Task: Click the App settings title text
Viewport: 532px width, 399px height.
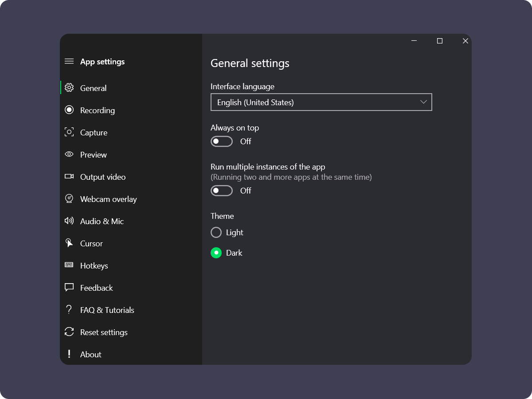Action: 102,62
